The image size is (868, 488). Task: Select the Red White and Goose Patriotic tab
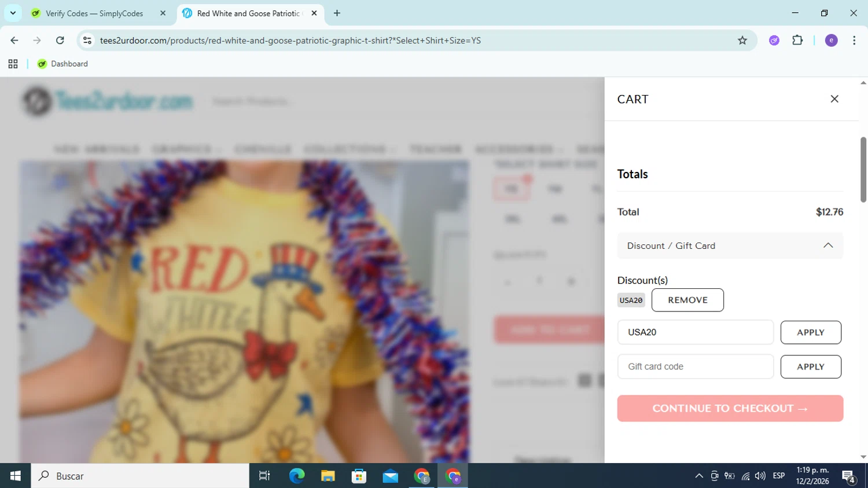coord(249,13)
